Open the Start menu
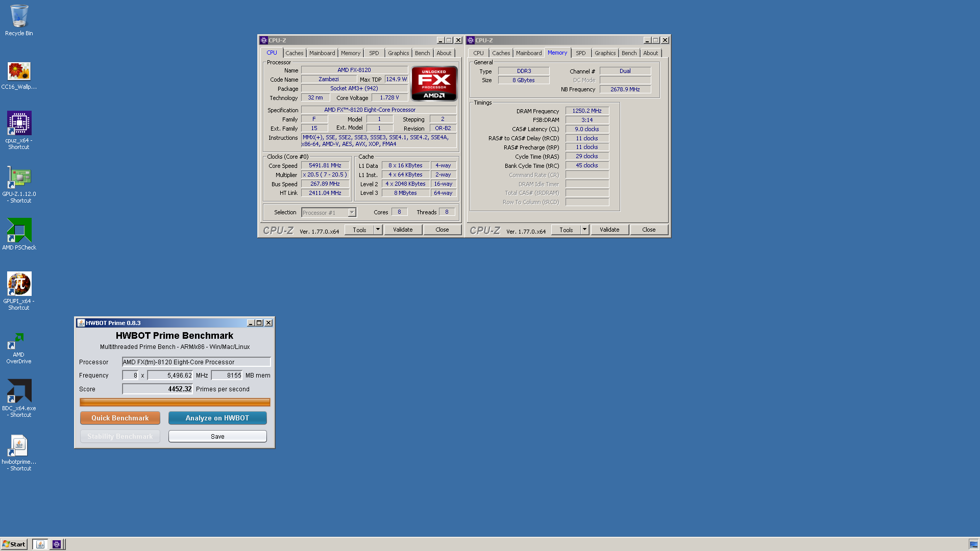980x551 pixels. pos(14,544)
